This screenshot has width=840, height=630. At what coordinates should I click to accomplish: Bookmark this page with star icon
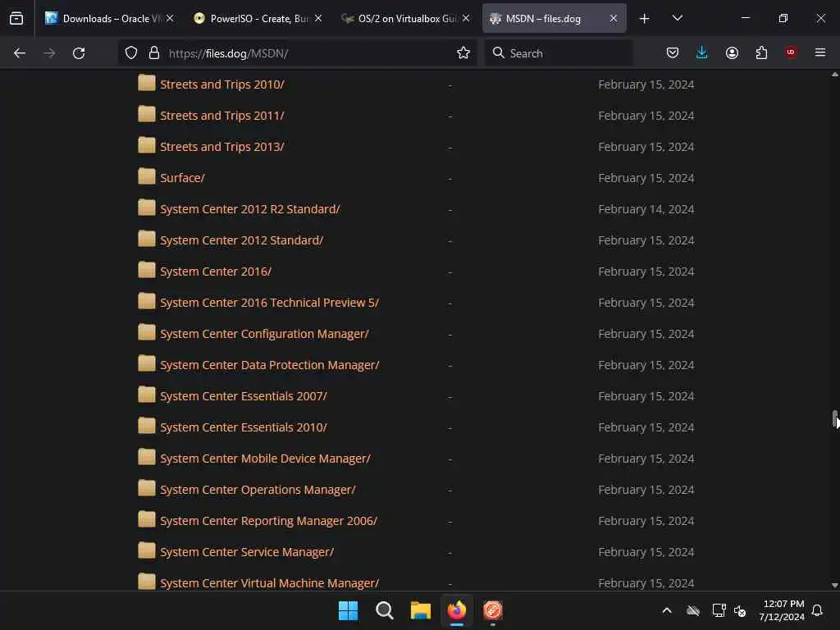tap(463, 53)
